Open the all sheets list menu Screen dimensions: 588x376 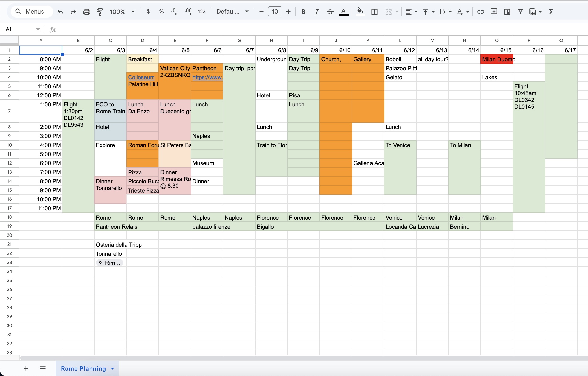pos(43,368)
